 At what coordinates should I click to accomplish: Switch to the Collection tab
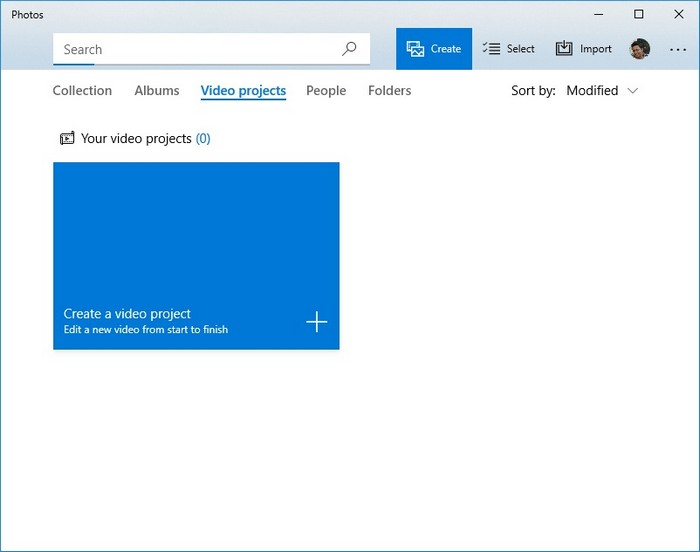(82, 91)
